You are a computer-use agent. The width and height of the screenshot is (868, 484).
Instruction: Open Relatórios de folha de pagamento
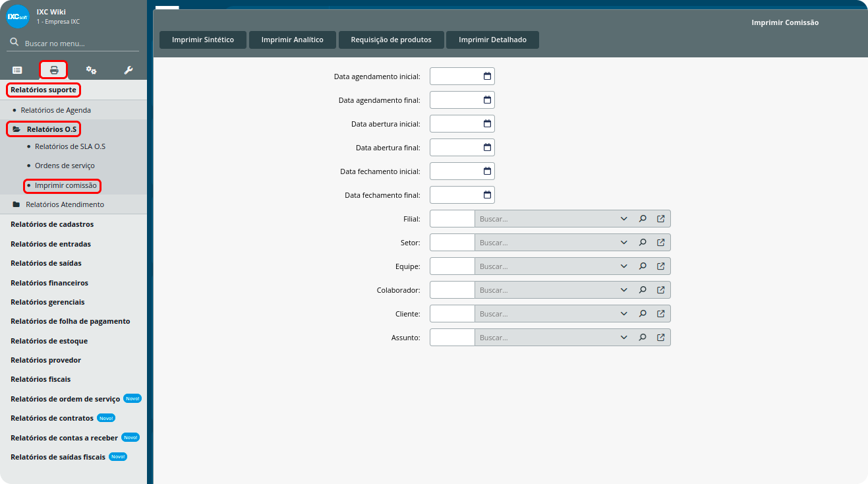tap(71, 321)
